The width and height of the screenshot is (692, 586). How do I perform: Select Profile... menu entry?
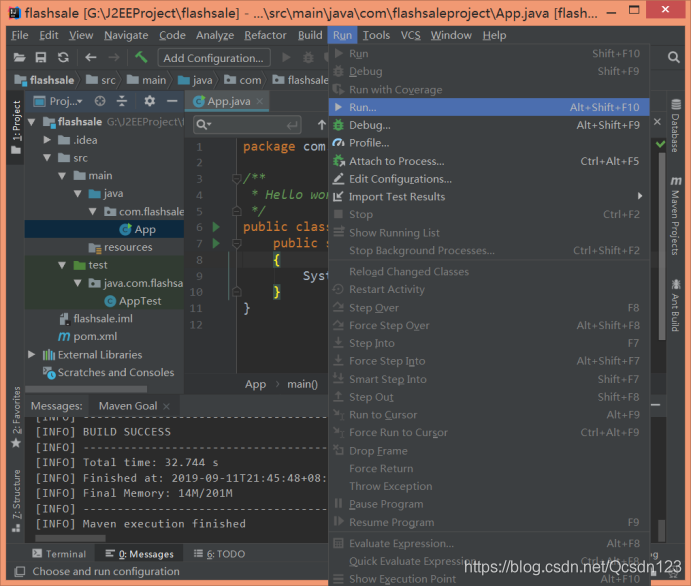tap(489, 143)
